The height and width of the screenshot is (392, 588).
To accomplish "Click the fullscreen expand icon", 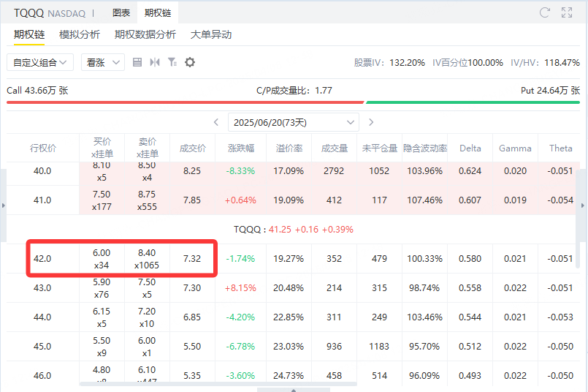I will (567, 12).
